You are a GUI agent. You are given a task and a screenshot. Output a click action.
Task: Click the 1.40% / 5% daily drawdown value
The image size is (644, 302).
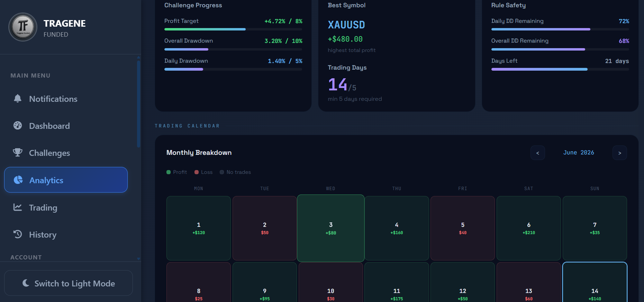(285, 61)
